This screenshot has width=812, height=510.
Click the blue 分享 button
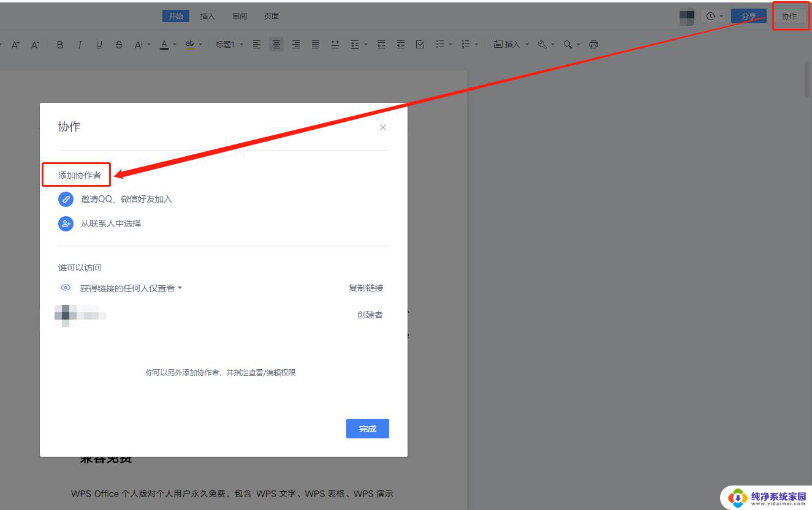tap(749, 17)
